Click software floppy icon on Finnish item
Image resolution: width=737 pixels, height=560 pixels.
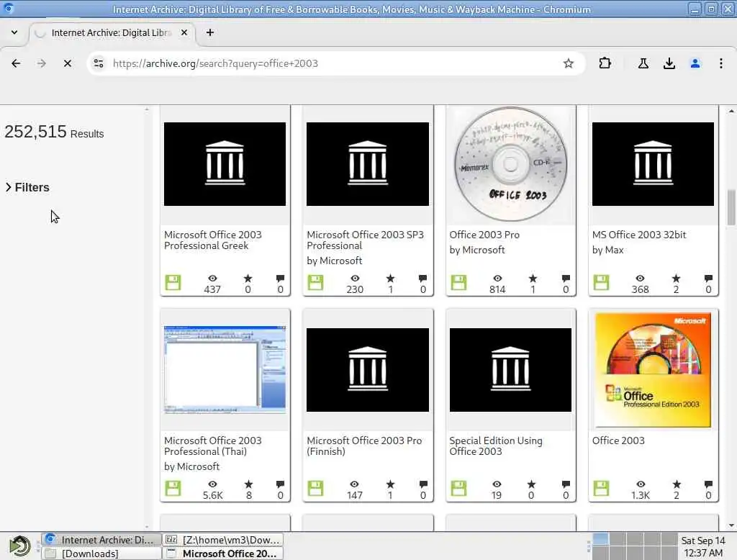[315, 489]
